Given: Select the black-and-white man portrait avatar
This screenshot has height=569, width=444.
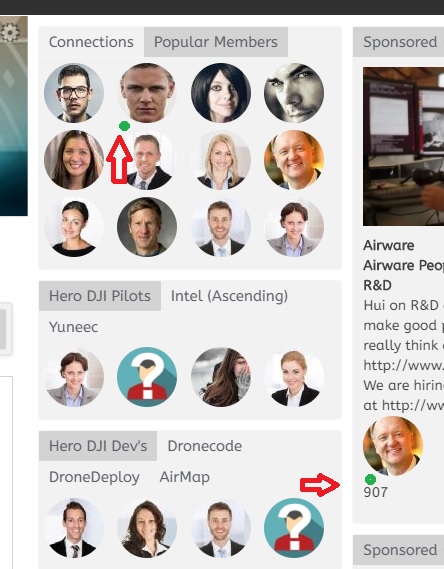Looking at the screenshot, I should point(294,93).
